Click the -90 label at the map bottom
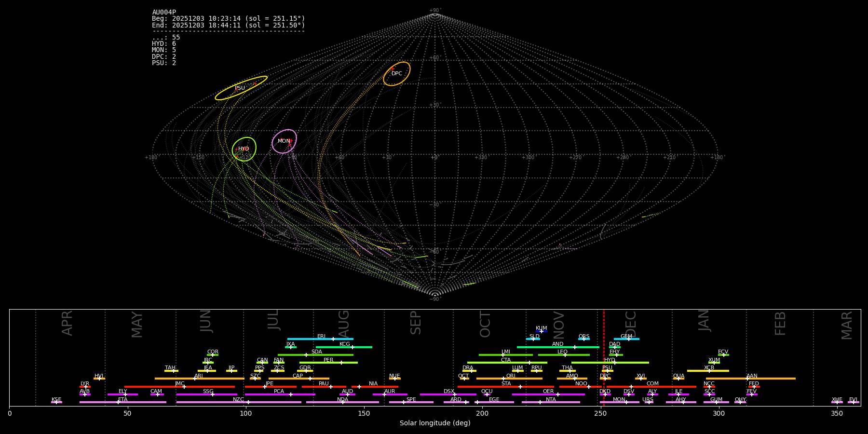Viewport: 868px width, 434px height. pyautogui.click(x=434, y=299)
